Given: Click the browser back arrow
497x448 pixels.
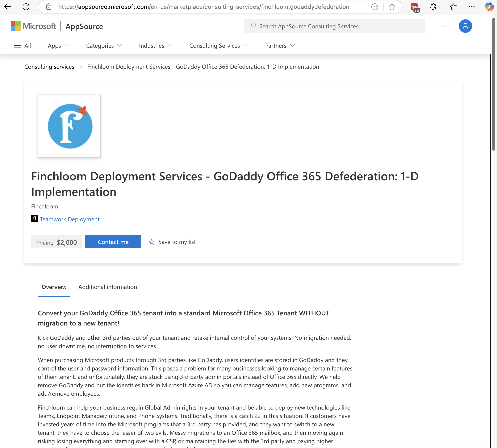Looking at the screenshot, I should tap(8, 7).
